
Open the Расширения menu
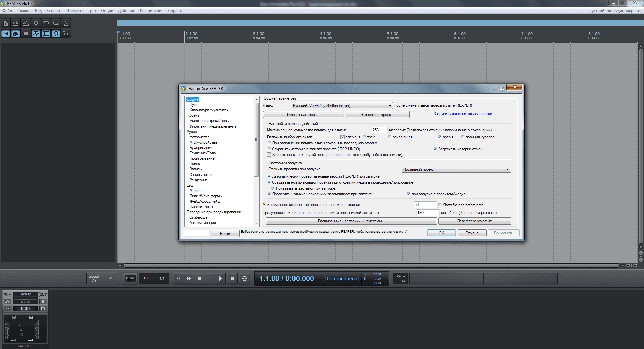(152, 11)
